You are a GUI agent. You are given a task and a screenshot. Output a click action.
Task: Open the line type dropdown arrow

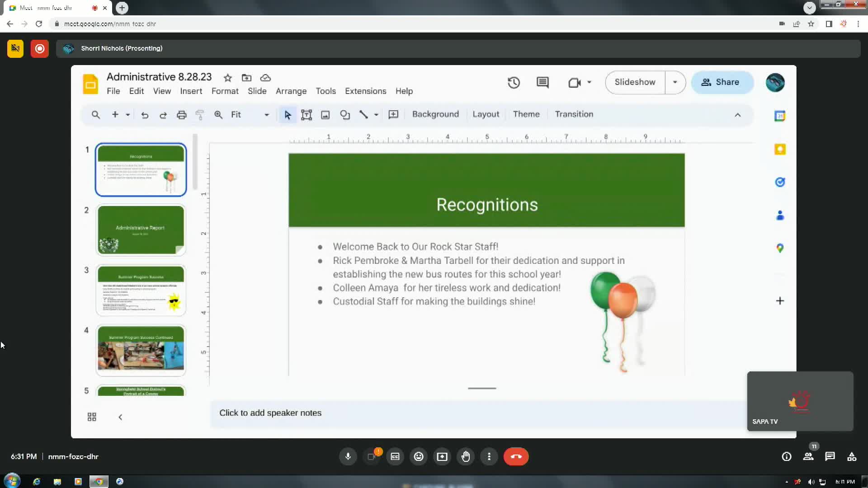tap(376, 115)
